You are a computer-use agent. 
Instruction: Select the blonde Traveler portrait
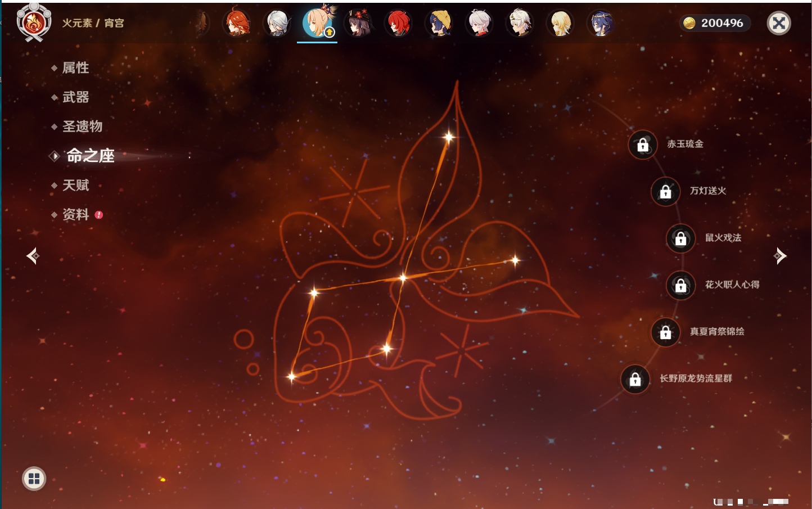pyautogui.click(x=560, y=24)
